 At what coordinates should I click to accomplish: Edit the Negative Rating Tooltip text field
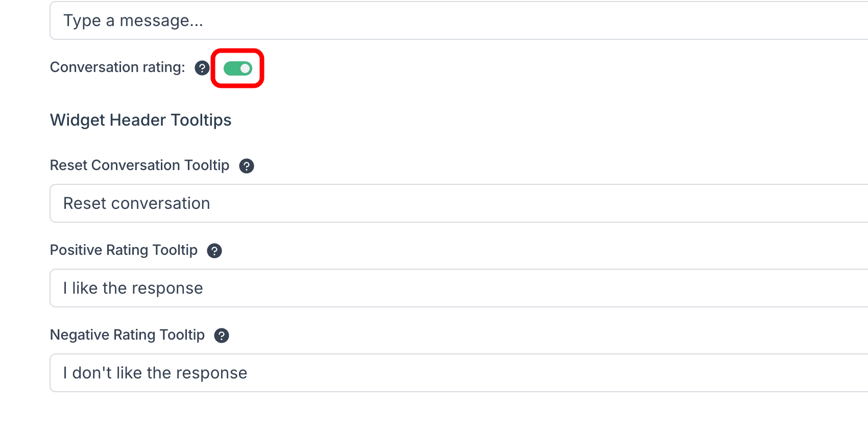[460, 373]
